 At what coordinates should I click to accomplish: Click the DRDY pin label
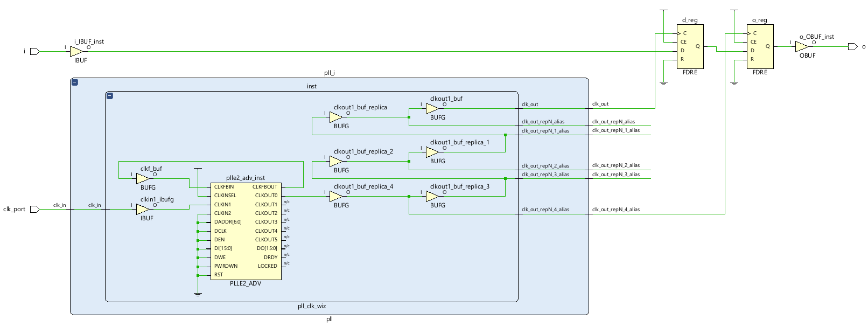click(271, 258)
